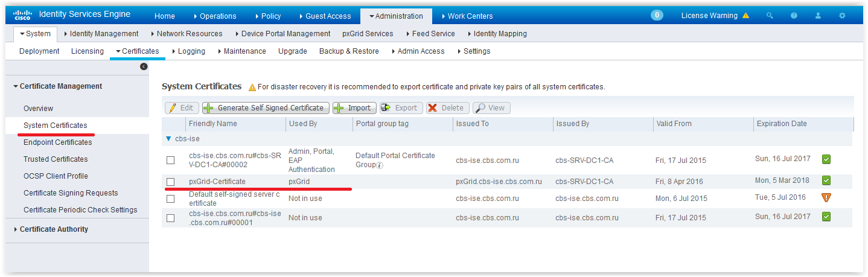The image size is (868, 277).
Task: Sort by Expiration Date column header
Action: [x=782, y=124]
